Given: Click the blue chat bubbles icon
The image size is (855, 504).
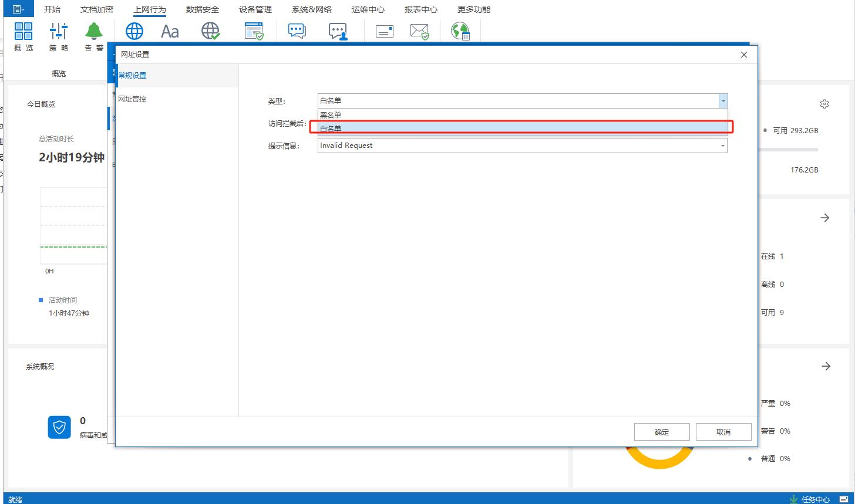Looking at the screenshot, I should [297, 31].
